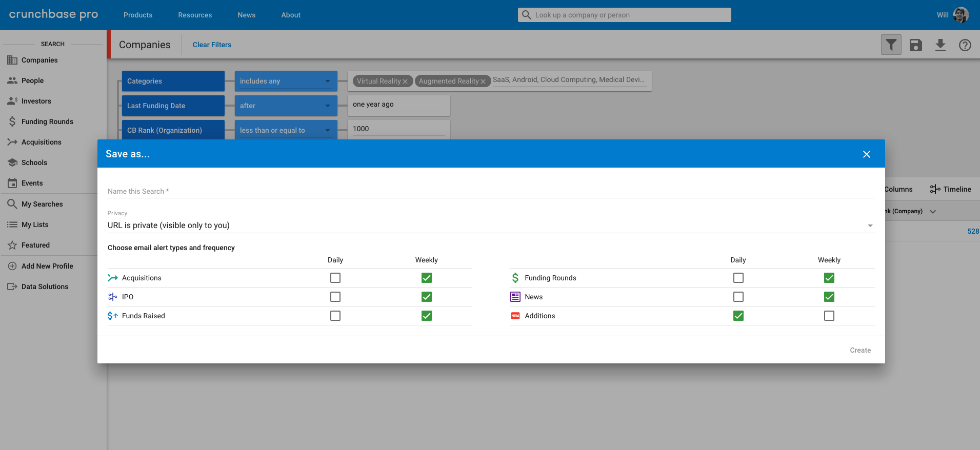
Task: Uncheck Weekly alerts for Funding Rounds
Action: [829, 278]
